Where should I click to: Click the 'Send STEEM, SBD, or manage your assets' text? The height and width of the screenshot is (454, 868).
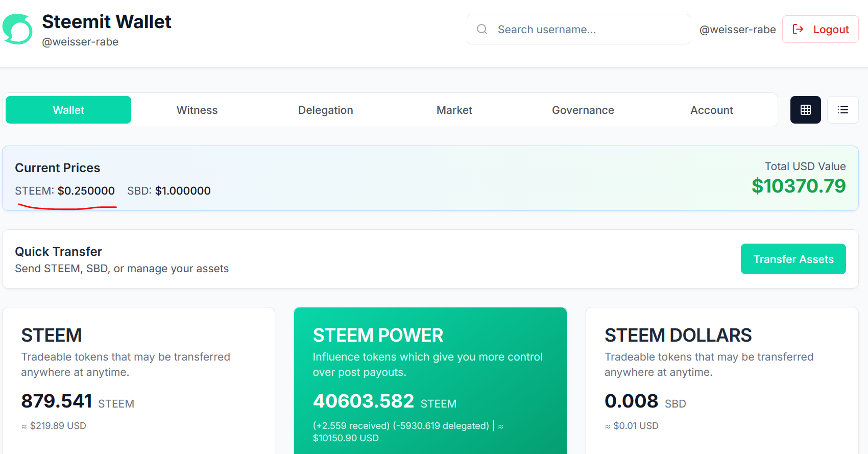tap(122, 269)
